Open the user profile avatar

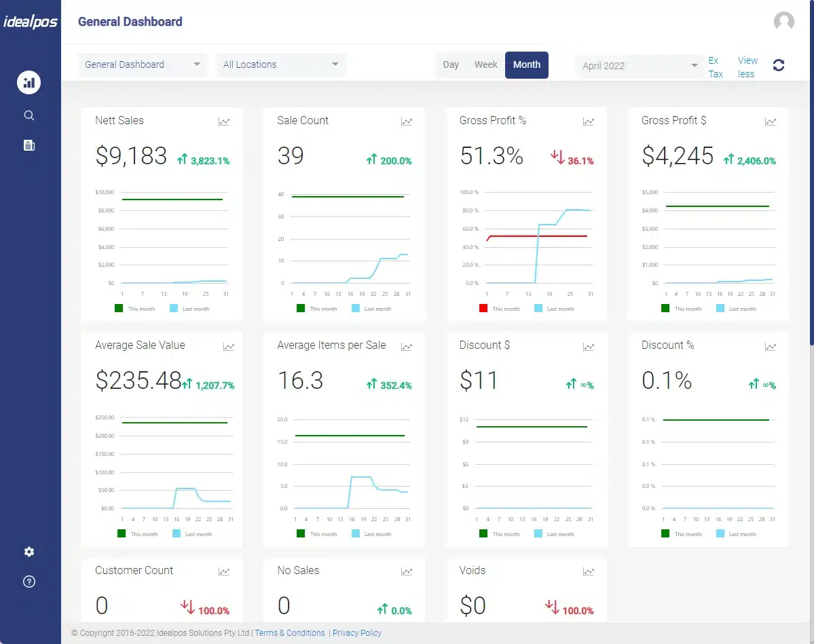(x=783, y=22)
